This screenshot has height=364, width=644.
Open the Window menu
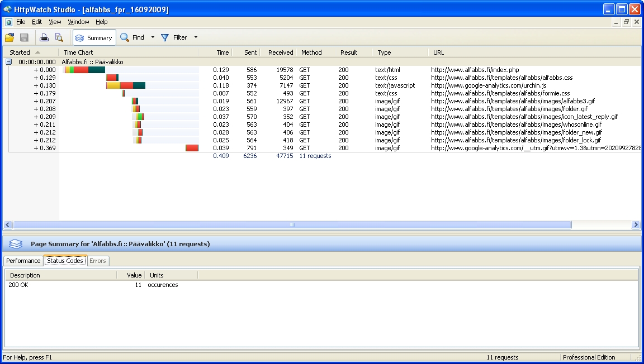tap(78, 22)
